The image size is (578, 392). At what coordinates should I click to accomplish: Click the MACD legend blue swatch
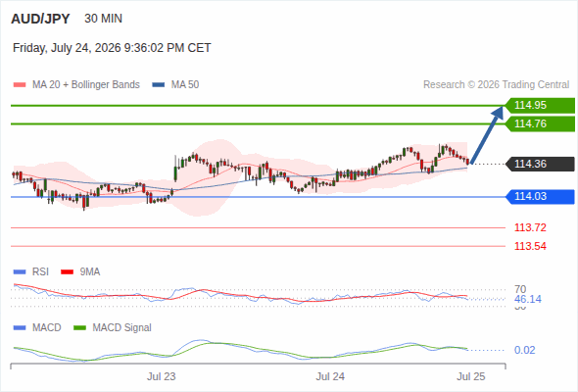tap(20, 328)
